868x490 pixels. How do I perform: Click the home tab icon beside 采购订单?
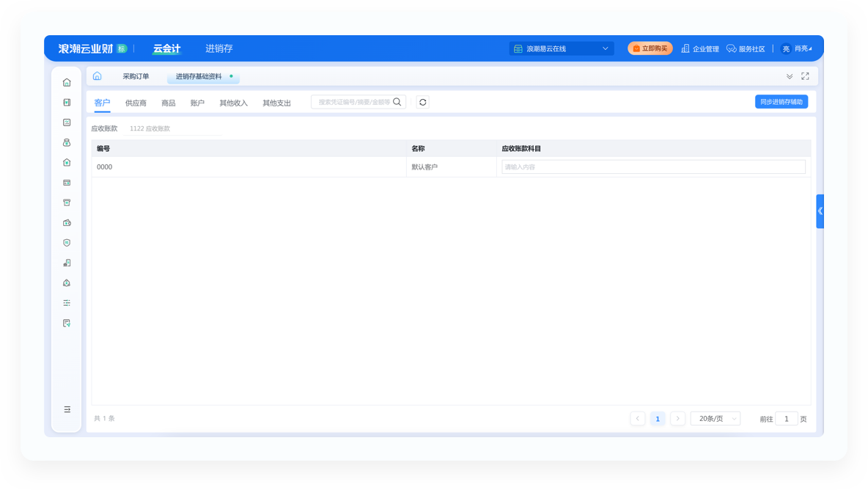[x=98, y=76]
